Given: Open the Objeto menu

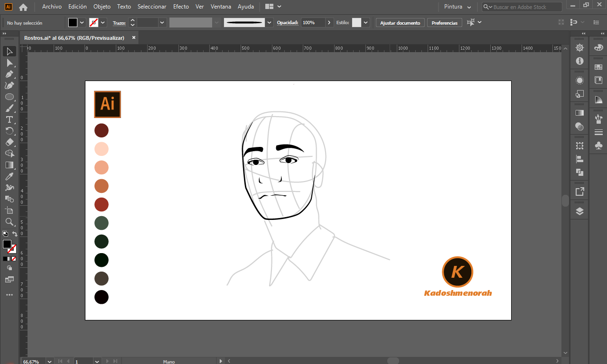Looking at the screenshot, I should tap(102, 7).
